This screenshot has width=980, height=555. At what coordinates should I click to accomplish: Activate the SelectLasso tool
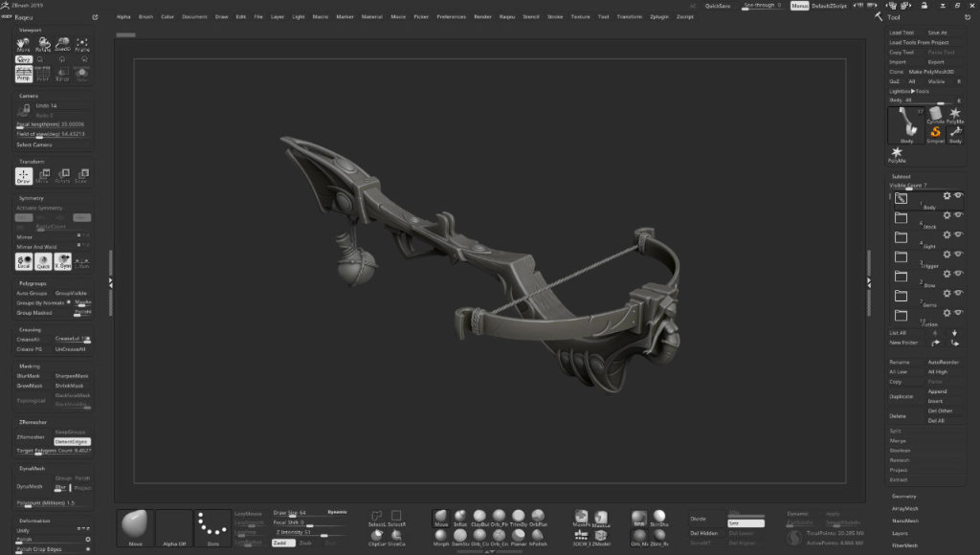point(376,518)
